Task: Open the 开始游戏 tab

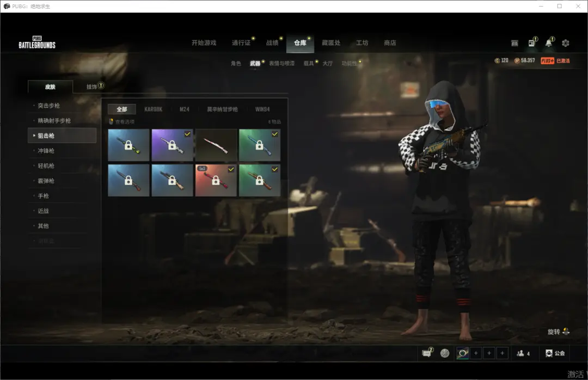Action: click(x=204, y=43)
